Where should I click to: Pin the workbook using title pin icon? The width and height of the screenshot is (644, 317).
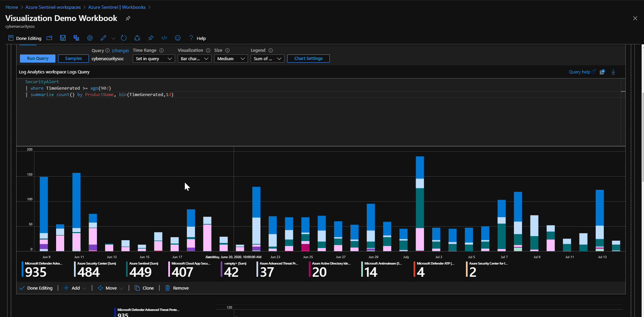tap(128, 18)
